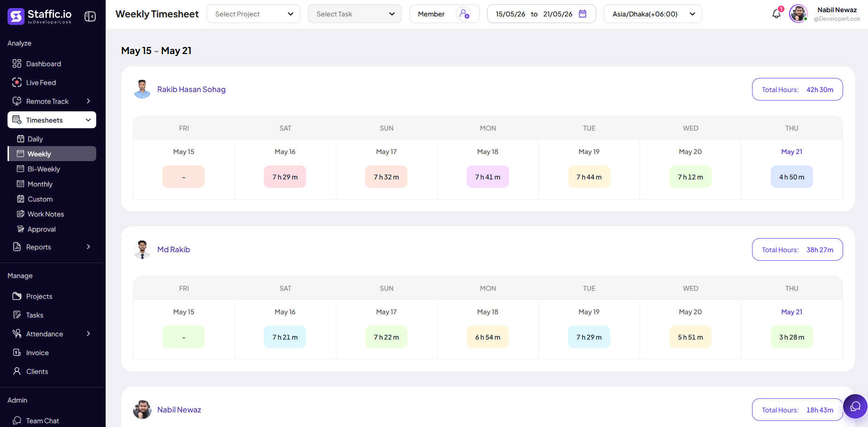Click Md Rakib's 6h 54m entry
868x427 pixels.
(488, 337)
